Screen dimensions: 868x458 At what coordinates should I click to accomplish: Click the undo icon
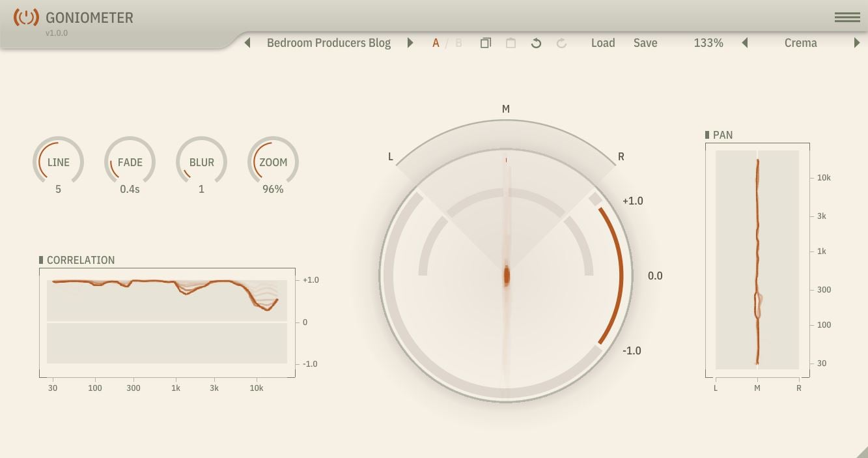536,43
